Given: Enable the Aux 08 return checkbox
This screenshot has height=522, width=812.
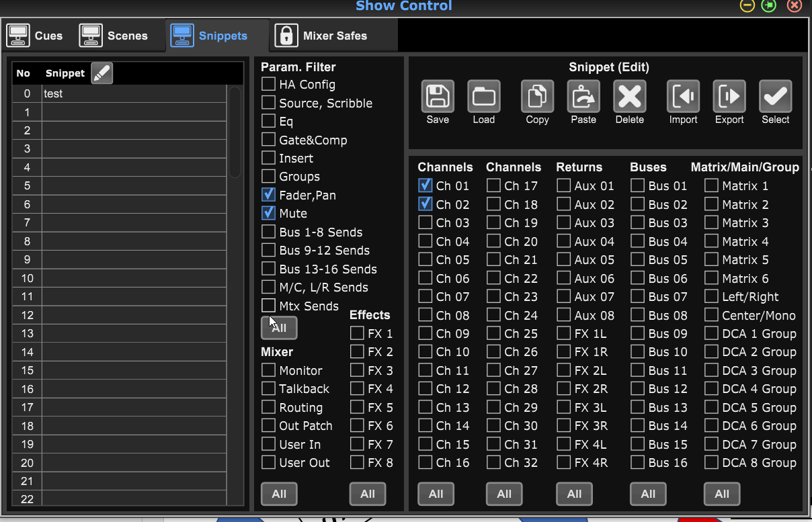Looking at the screenshot, I should point(563,315).
